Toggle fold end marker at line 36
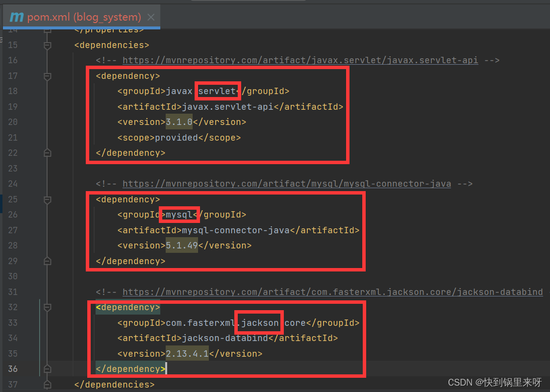 [x=48, y=369]
